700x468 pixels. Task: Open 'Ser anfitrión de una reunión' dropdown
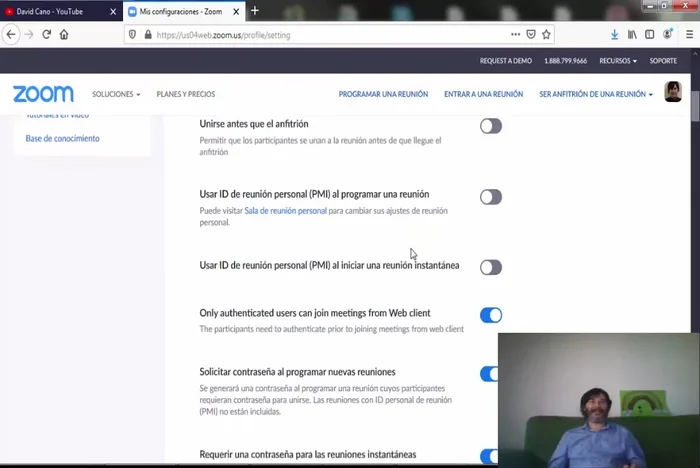tap(595, 94)
